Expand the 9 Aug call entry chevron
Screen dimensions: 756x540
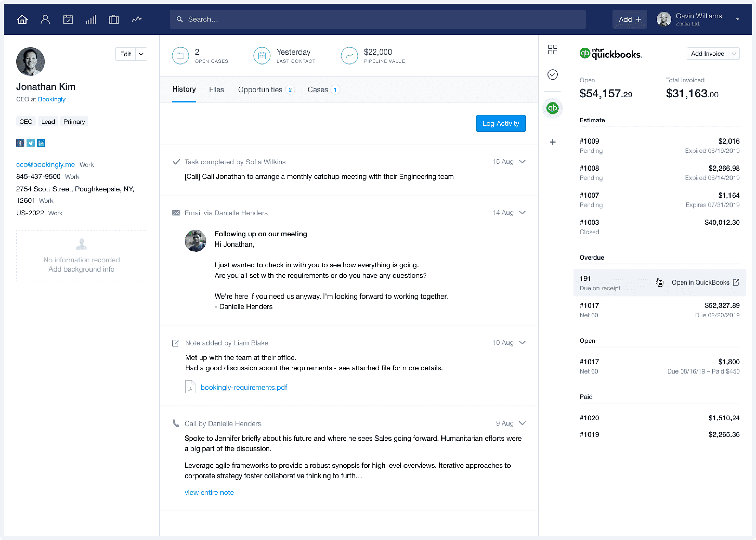coord(522,423)
